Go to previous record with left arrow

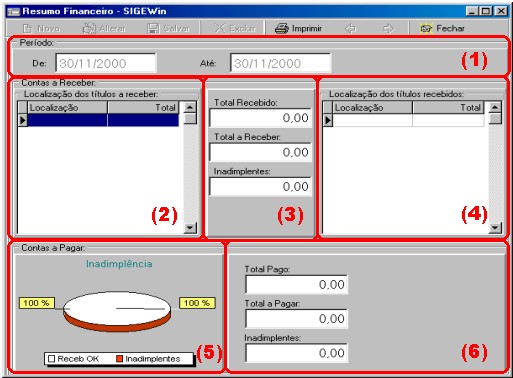(351, 29)
